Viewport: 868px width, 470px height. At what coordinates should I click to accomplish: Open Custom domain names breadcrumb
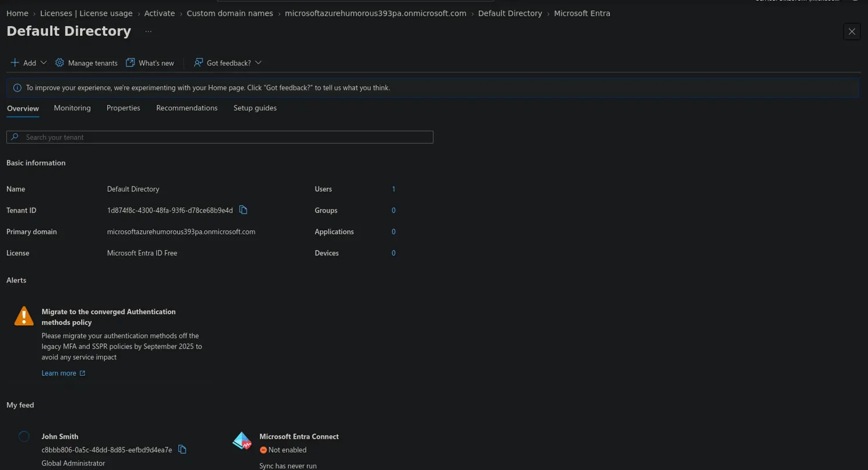pyautogui.click(x=230, y=13)
